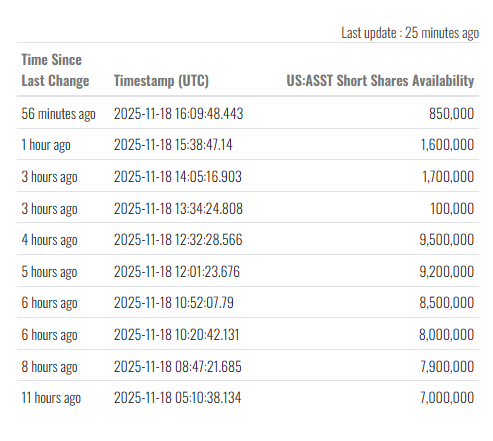
Task: Click the 9,500,000 availability value
Action: pyautogui.click(x=447, y=240)
